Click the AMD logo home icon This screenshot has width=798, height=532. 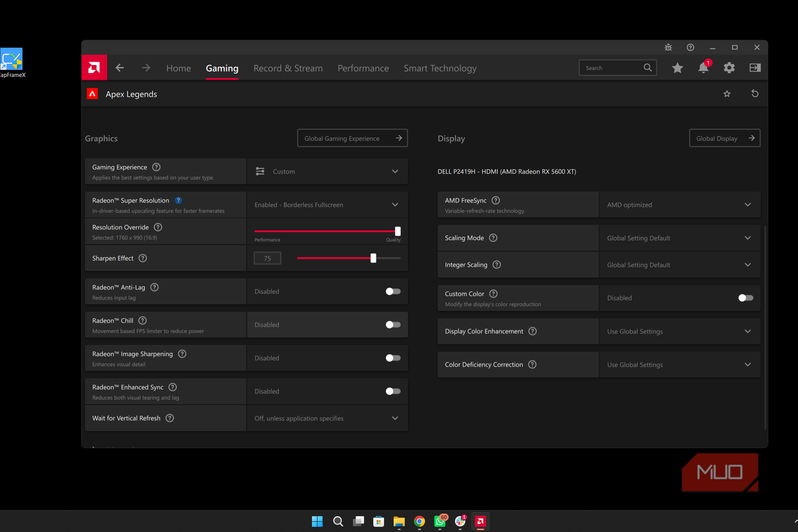click(x=94, y=68)
